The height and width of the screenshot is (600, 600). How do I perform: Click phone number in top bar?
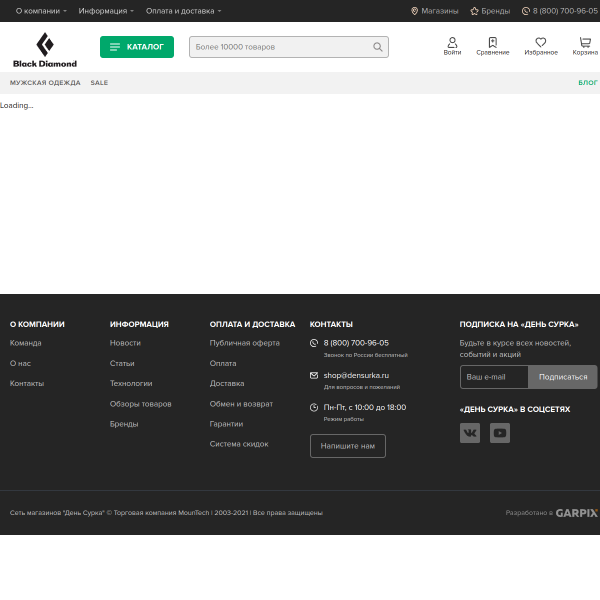tap(559, 11)
